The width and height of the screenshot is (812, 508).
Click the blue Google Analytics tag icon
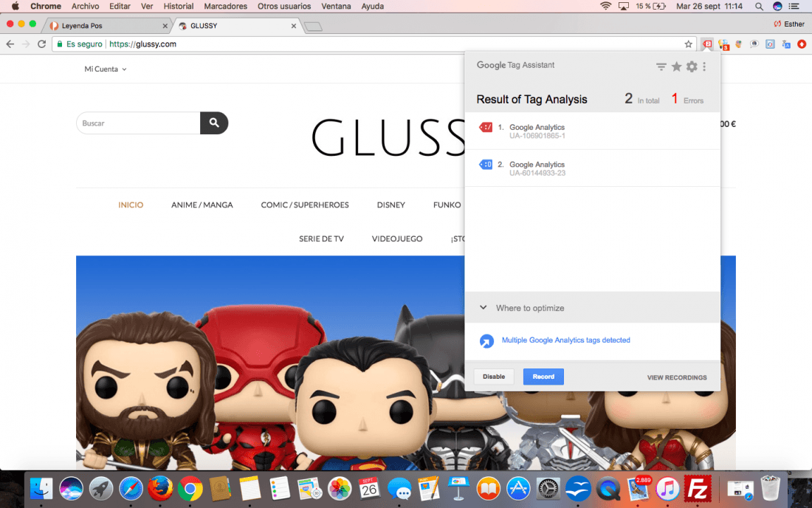[x=486, y=165]
